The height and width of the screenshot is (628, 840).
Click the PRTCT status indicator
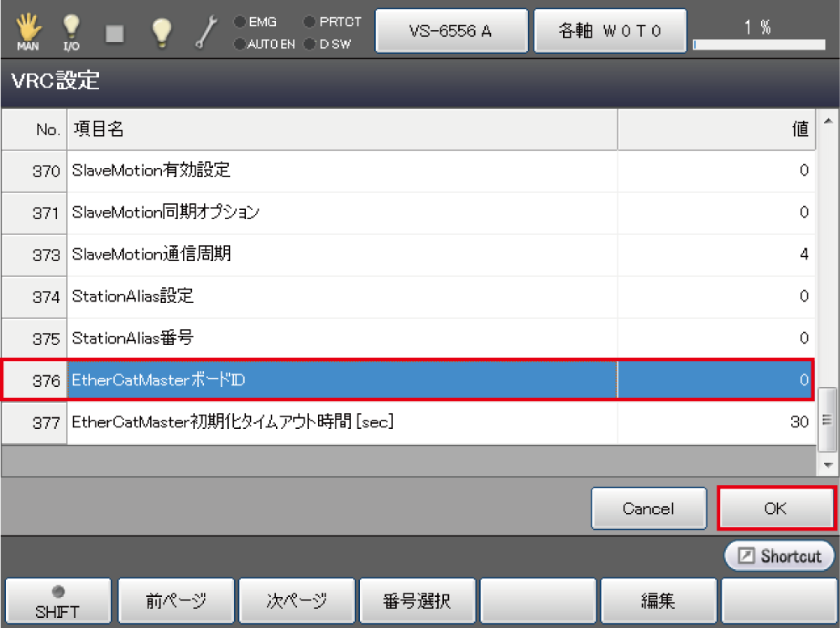point(332,23)
